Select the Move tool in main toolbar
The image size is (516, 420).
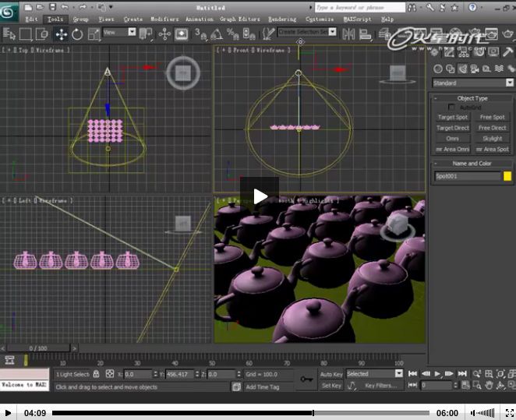(x=61, y=34)
